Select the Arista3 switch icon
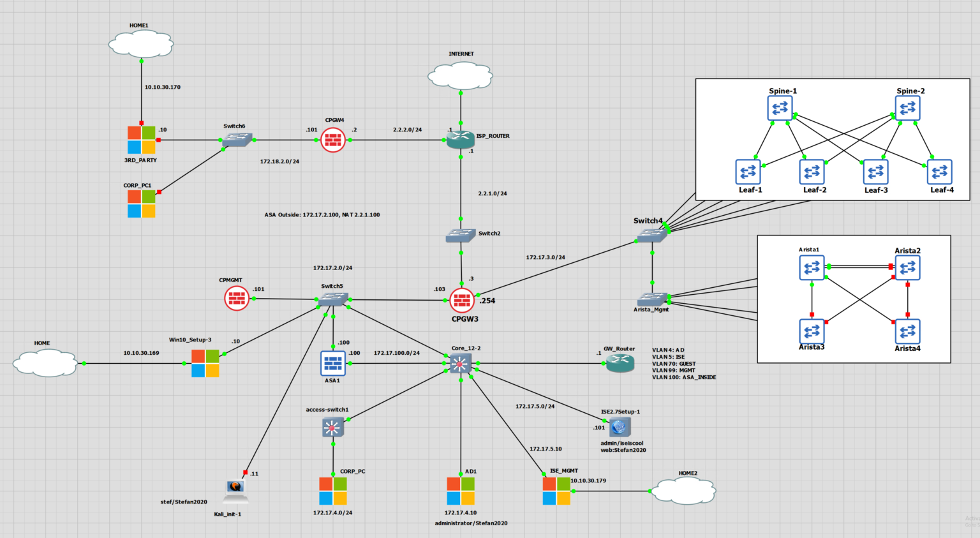980x538 pixels. [812, 331]
